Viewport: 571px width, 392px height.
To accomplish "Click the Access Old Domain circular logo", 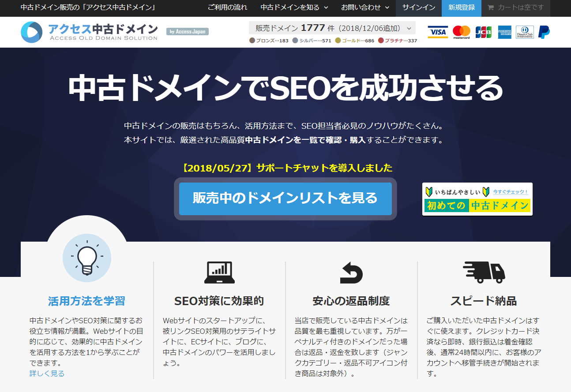I will [32, 32].
